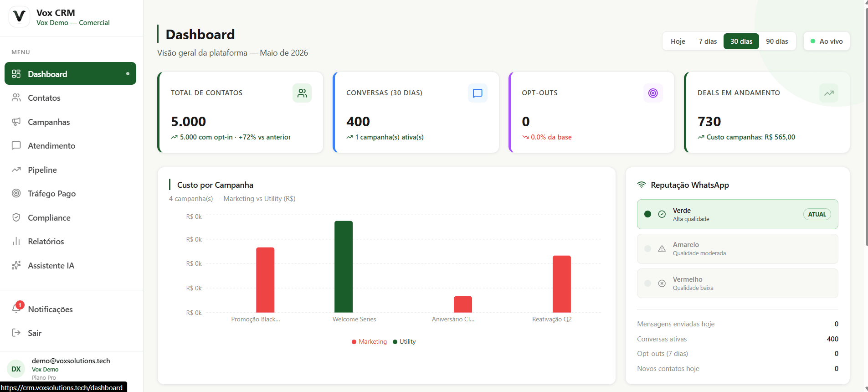Toggle Utility series in chart legend
The image size is (868, 392).
[x=404, y=342]
